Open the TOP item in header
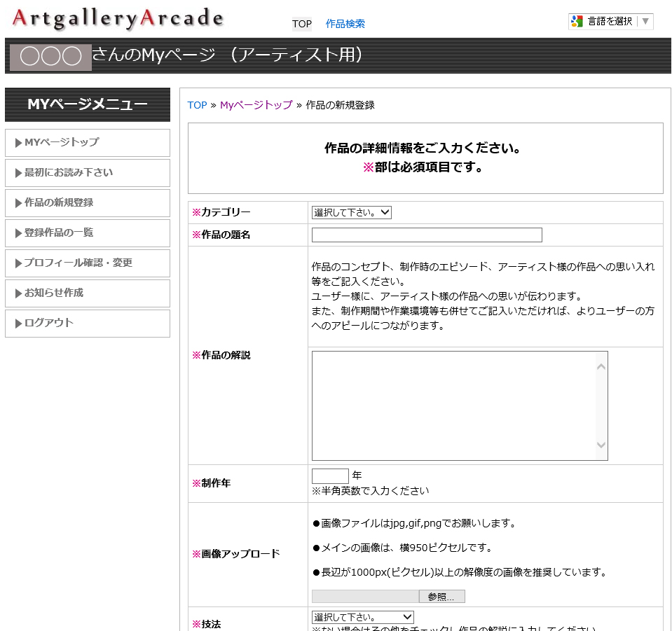The height and width of the screenshot is (631, 672). pos(302,24)
